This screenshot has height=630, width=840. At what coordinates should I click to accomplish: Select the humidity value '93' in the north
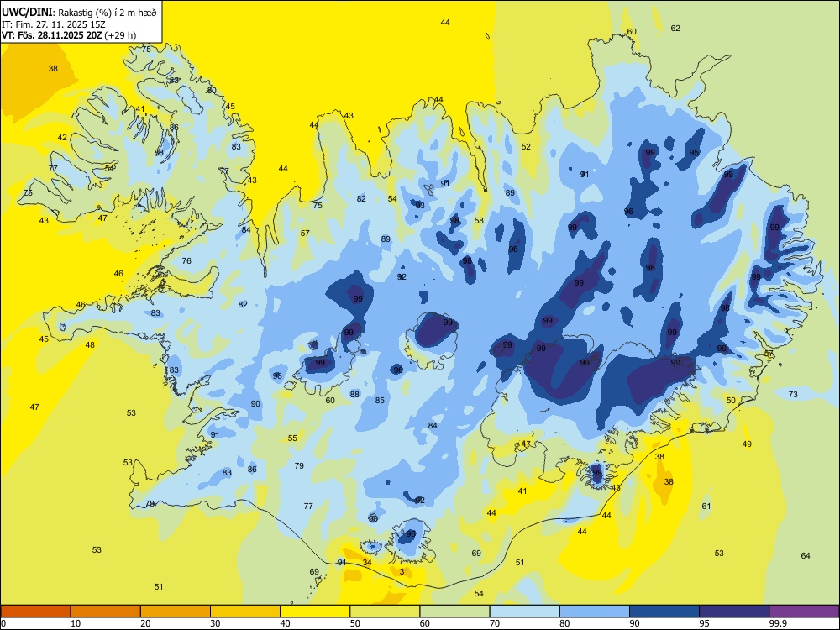(x=420, y=205)
